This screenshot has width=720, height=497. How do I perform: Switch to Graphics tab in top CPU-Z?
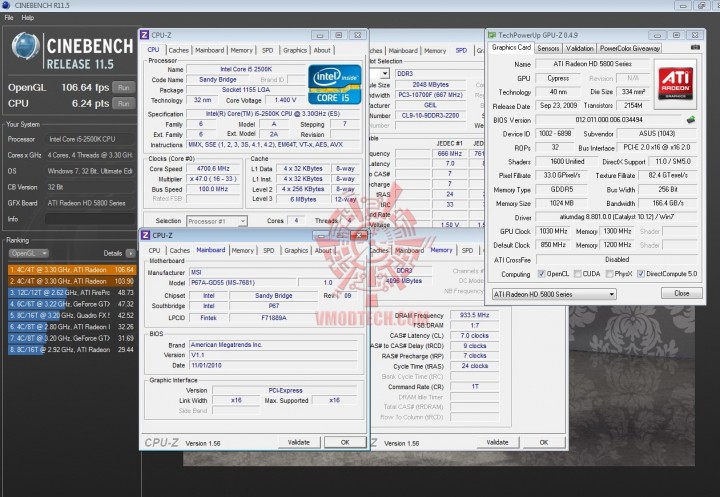[x=295, y=50]
